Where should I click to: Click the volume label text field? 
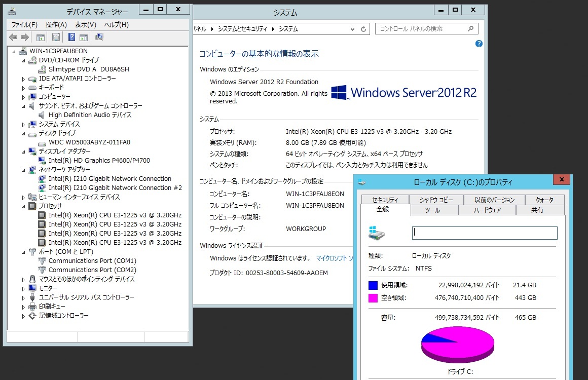[485, 233]
